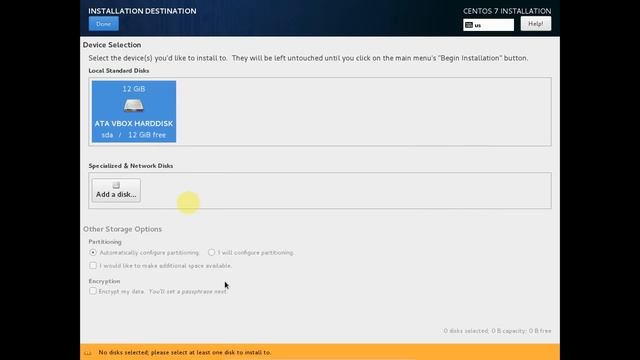This screenshot has height=360, width=640.
Task: Click the 12 GiB size label on disk
Action: [134, 89]
